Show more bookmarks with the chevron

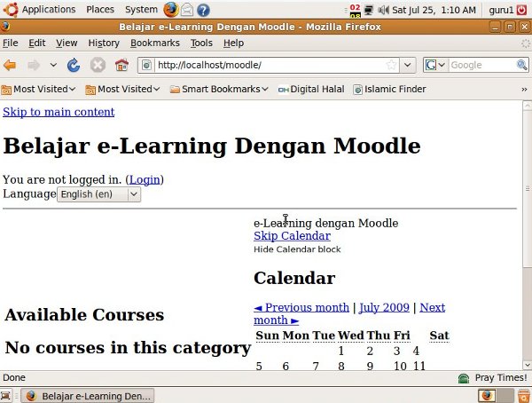[524, 90]
